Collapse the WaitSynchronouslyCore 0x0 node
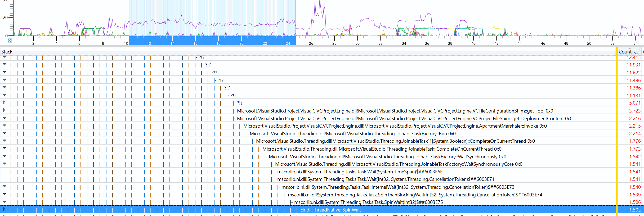This screenshot has width=644, height=216. (4, 164)
